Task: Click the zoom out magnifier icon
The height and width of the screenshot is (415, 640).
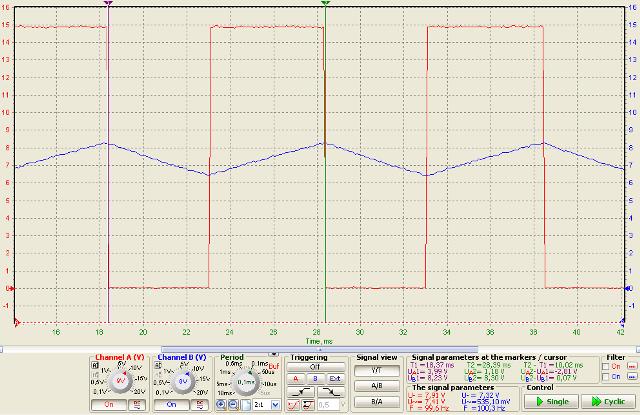Action: point(234,405)
